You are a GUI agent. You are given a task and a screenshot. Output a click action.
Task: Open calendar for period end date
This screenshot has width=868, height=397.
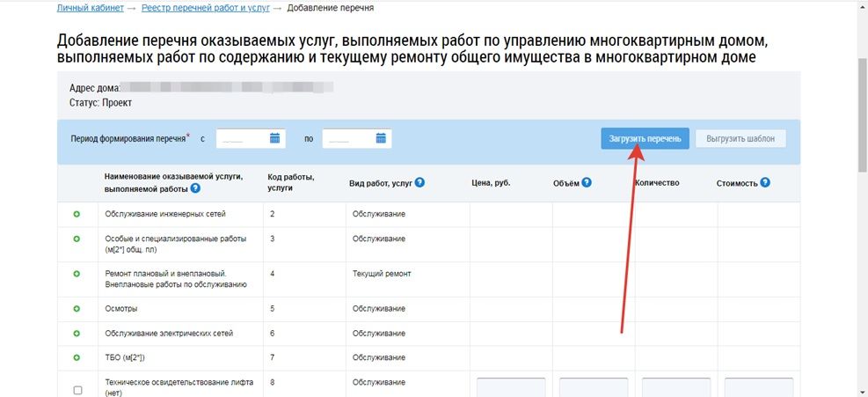click(x=381, y=138)
